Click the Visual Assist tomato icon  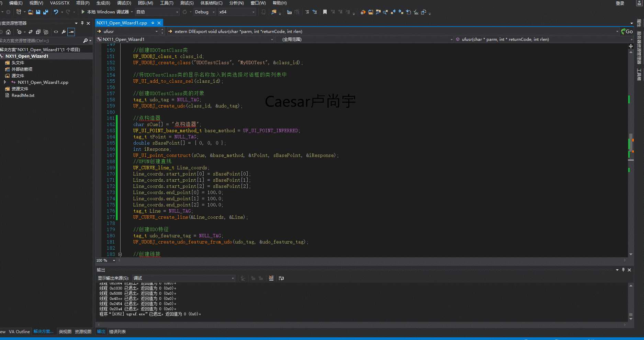click(363, 12)
